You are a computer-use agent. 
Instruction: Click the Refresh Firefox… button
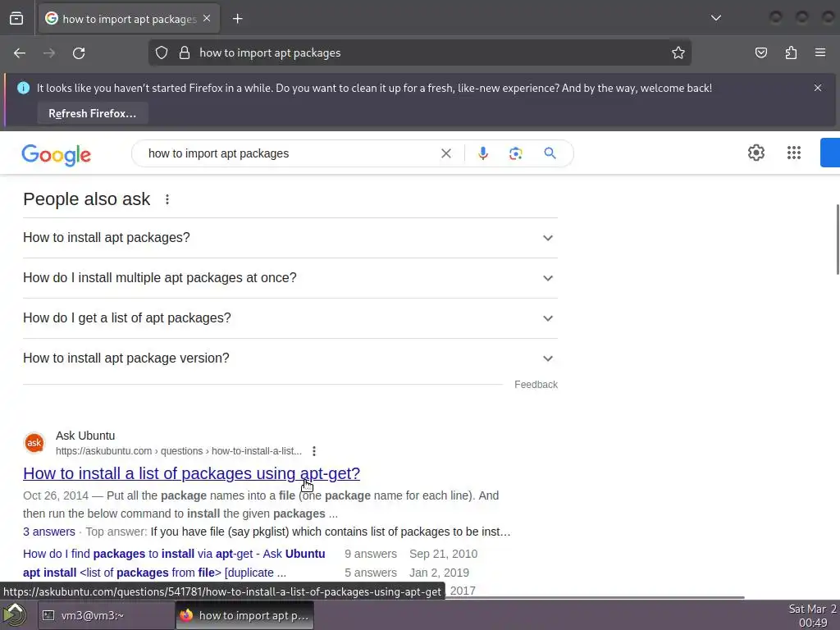point(92,113)
